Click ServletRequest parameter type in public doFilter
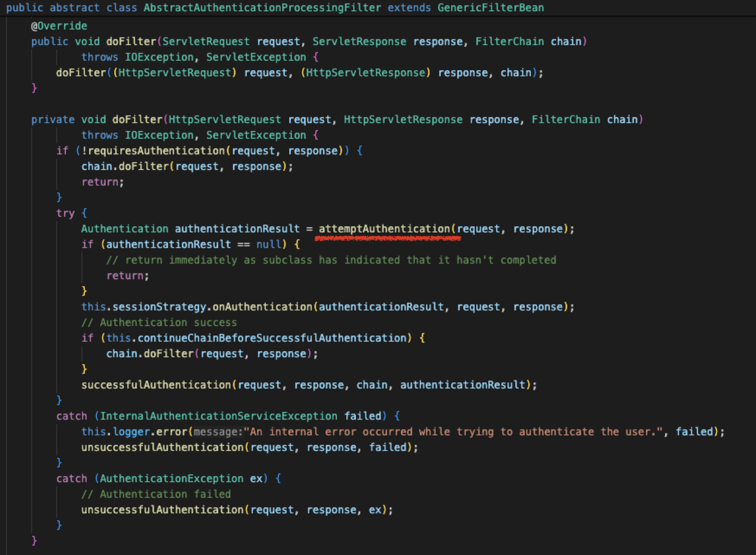The height and width of the screenshot is (555, 756). point(206,41)
